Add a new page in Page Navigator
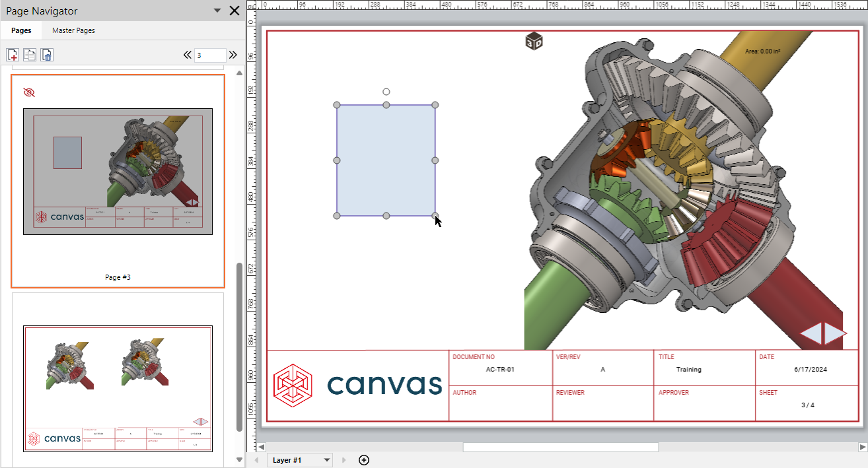Image resolution: width=868 pixels, height=468 pixels. pyautogui.click(x=13, y=55)
